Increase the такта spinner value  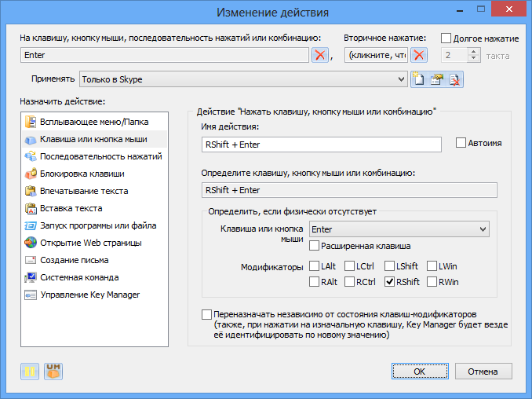tap(474, 52)
